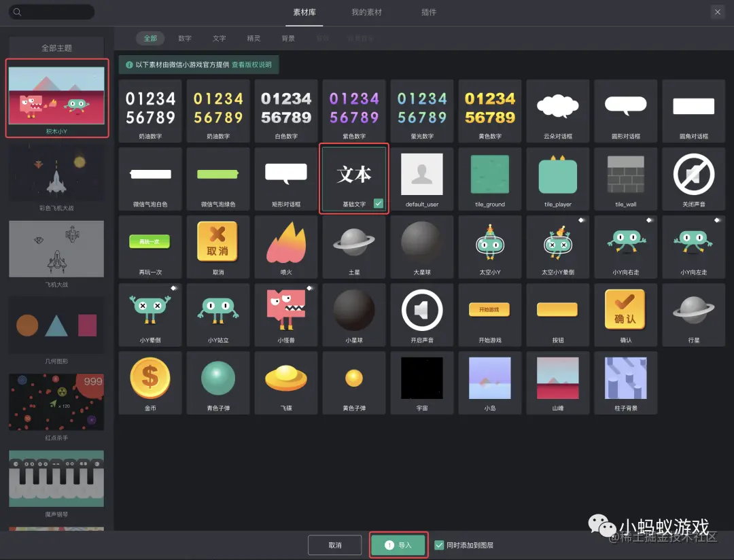This screenshot has height=560, width=734.
Task: Select the tile_player asset
Action: click(557, 179)
